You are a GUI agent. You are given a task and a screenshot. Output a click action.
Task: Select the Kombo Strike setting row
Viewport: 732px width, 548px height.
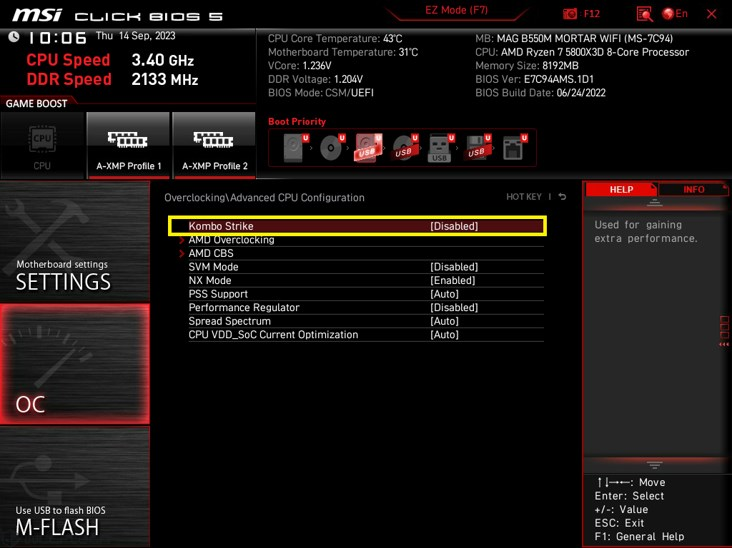pyautogui.click(x=358, y=226)
